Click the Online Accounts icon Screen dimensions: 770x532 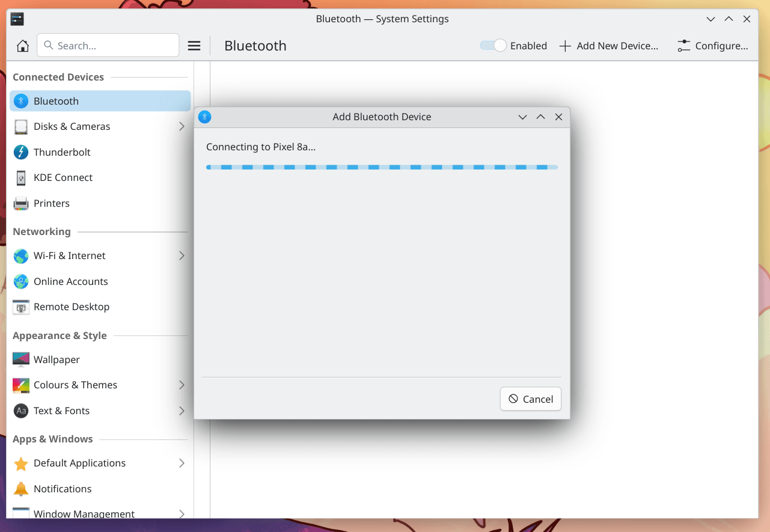point(20,281)
